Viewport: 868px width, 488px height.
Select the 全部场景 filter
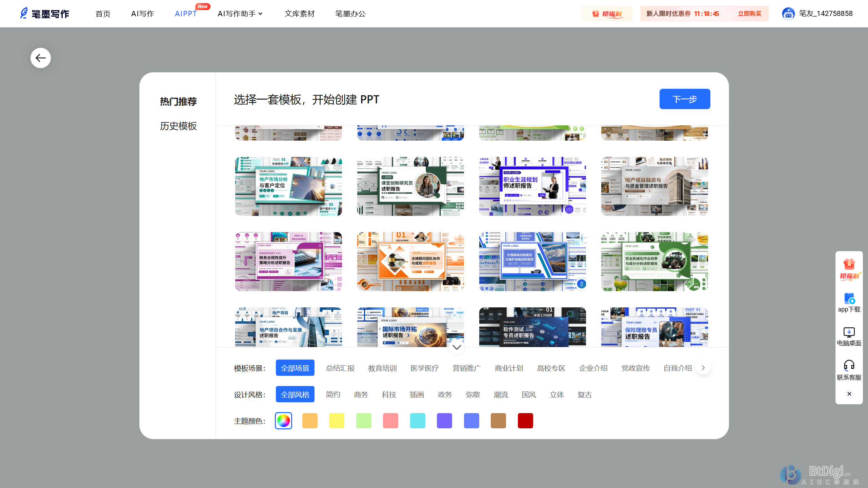(295, 368)
